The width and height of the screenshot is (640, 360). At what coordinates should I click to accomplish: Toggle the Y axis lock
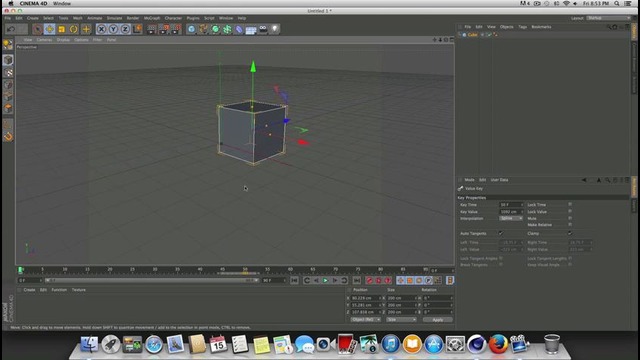click(x=113, y=29)
